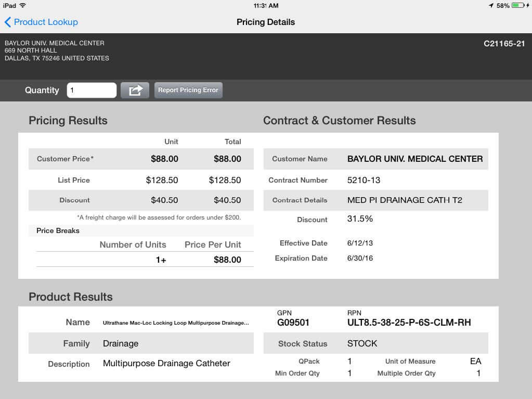The width and height of the screenshot is (532, 399).
Task: Tap the expiration date 6/30/16
Action: [x=360, y=258]
